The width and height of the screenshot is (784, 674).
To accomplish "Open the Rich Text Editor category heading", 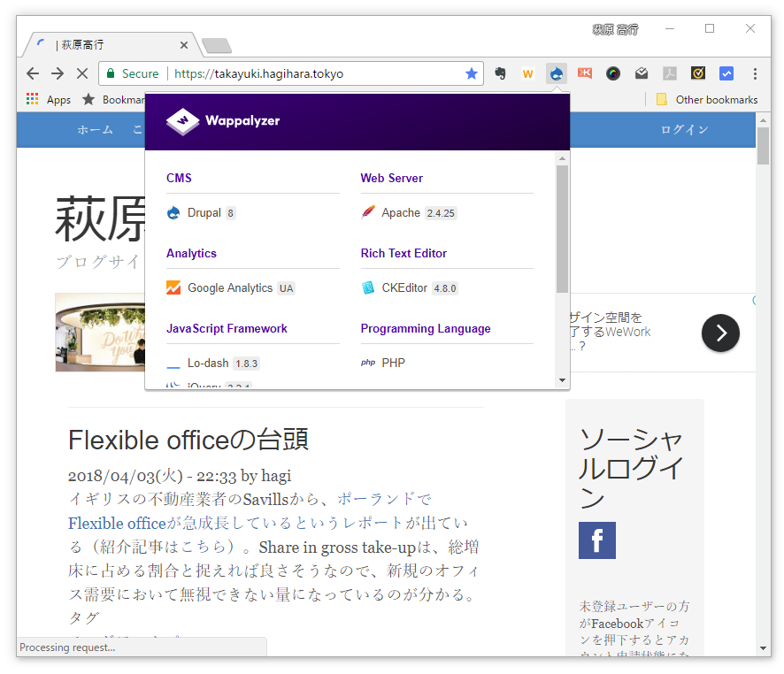I will point(404,253).
